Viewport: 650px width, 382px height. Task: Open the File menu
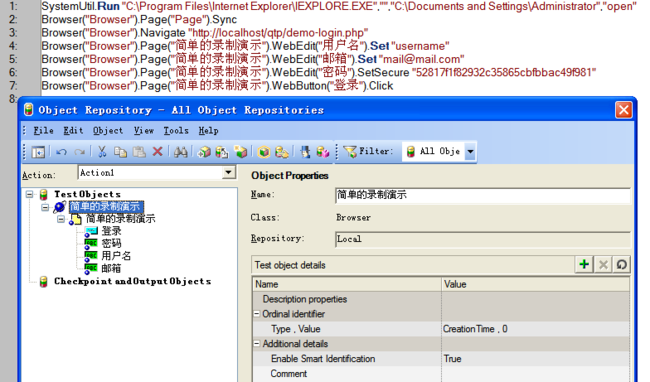pyautogui.click(x=44, y=131)
